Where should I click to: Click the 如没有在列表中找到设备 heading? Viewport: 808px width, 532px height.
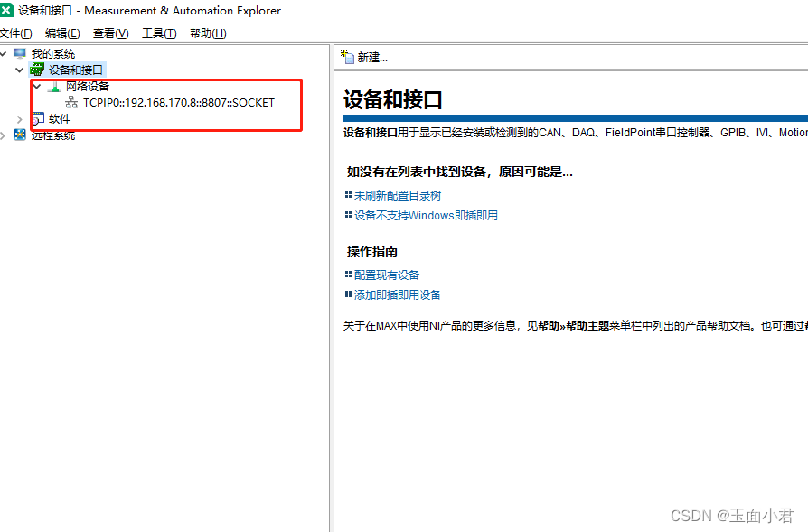[x=460, y=172]
